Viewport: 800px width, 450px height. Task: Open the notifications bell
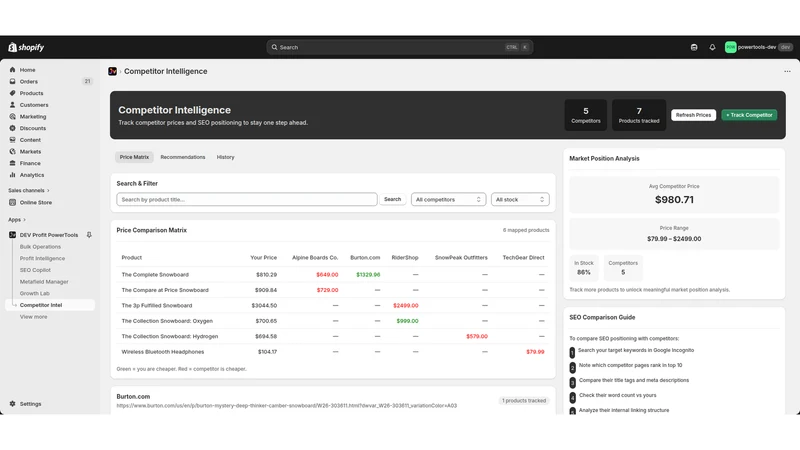712,47
